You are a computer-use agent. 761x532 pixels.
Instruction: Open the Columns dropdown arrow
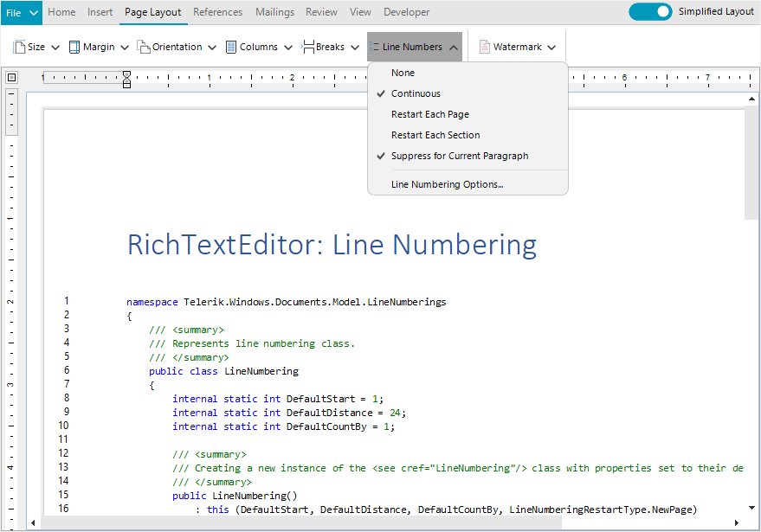(288, 48)
